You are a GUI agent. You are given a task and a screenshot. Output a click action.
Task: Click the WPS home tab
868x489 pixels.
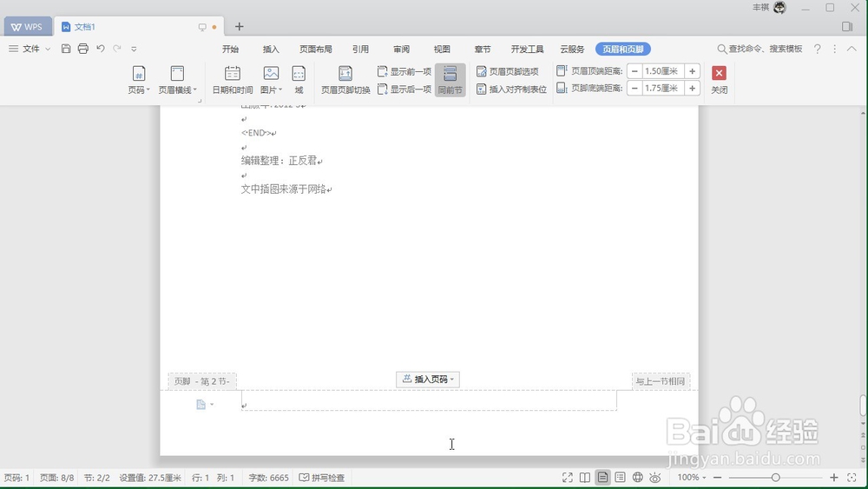[x=27, y=27]
